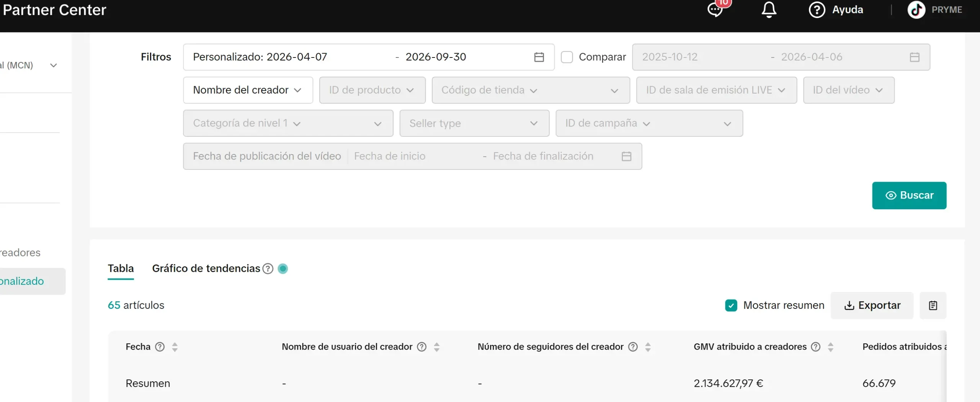The image size is (980, 402).
Task: Uncheck the Mostrar resumen checkbox
Action: [x=731, y=305]
